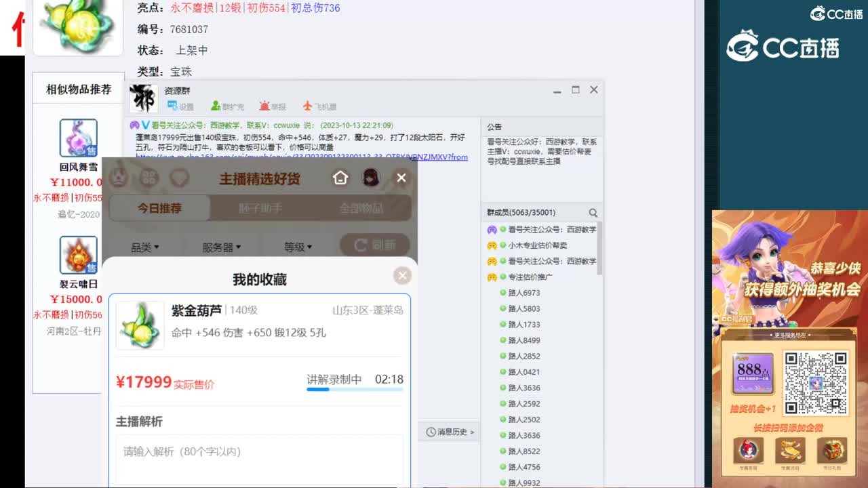Image resolution: width=868 pixels, height=488 pixels.
Task: Click the group member list scrollbar
Action: coord(599,248)
